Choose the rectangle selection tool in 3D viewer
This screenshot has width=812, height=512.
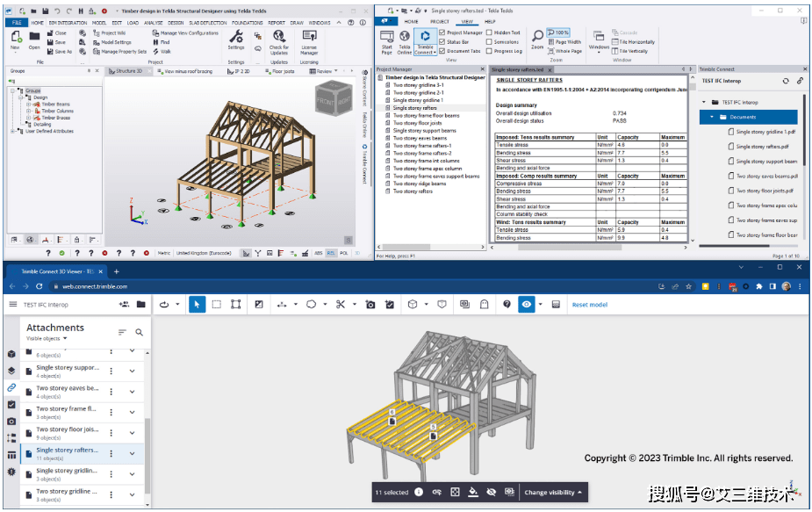click(217, 305)
